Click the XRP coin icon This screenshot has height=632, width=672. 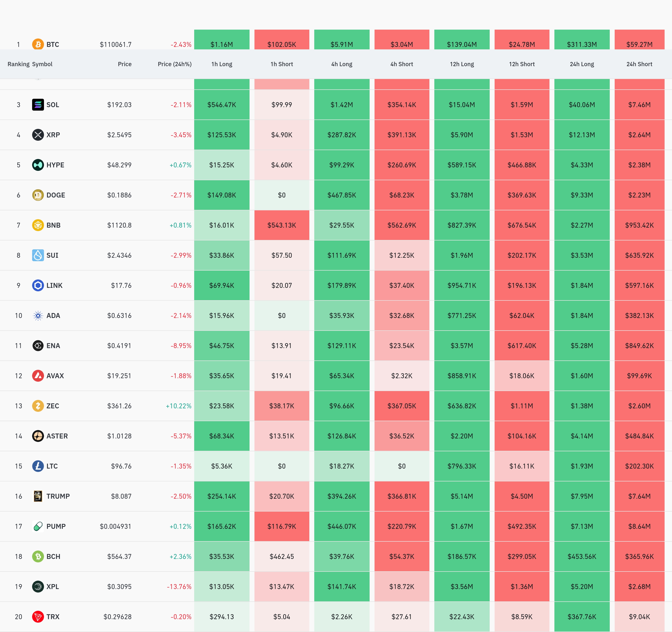pos(38,135)
